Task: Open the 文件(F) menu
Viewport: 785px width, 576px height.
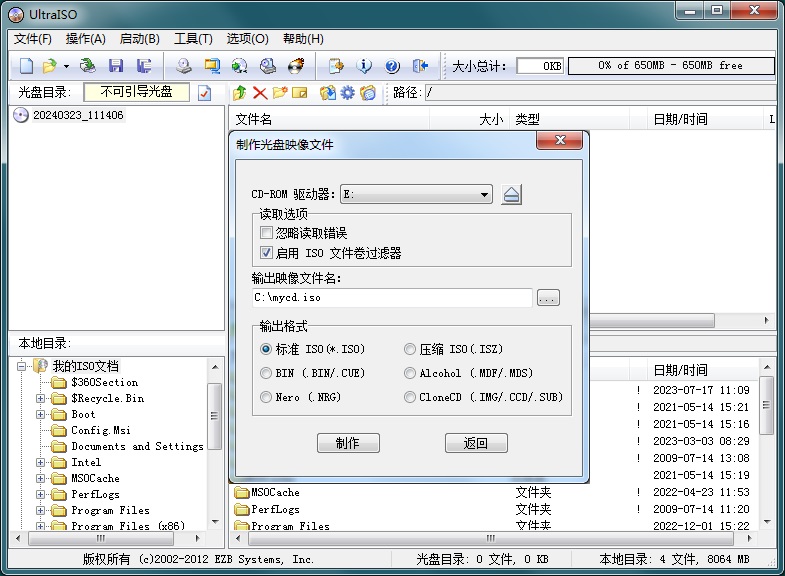Action: tap(33, 39)
